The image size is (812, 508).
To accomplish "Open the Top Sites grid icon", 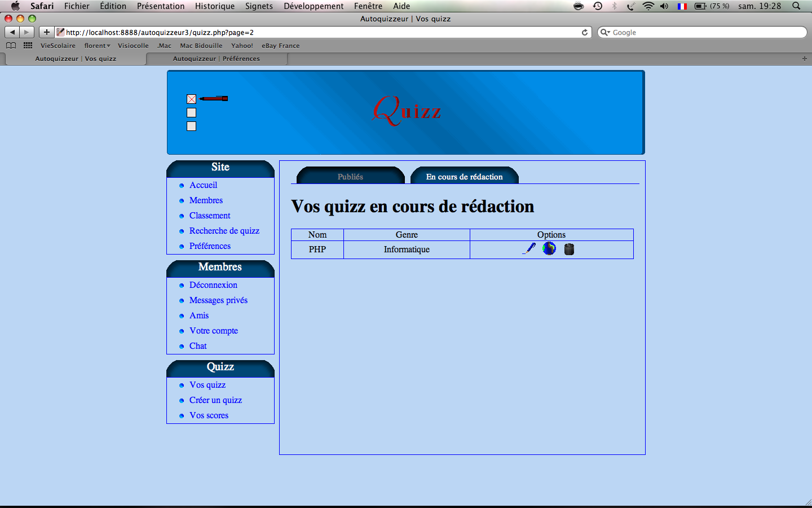I will [x=28, y=46].
